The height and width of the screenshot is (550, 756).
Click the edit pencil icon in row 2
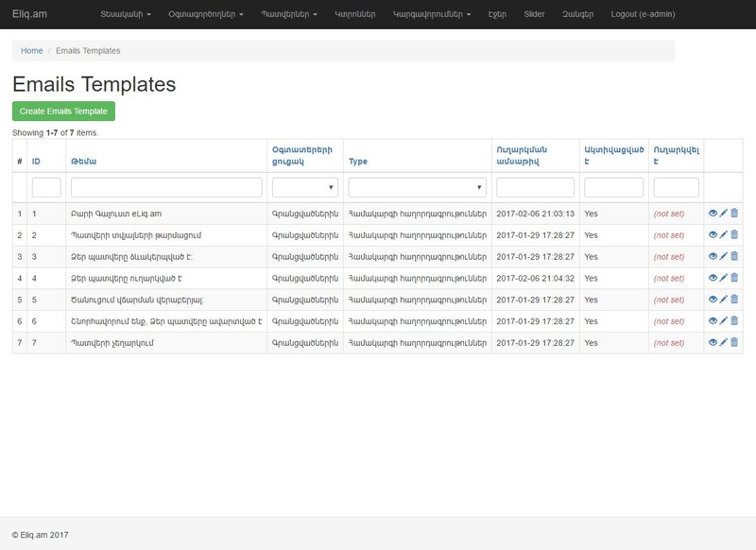724,234
